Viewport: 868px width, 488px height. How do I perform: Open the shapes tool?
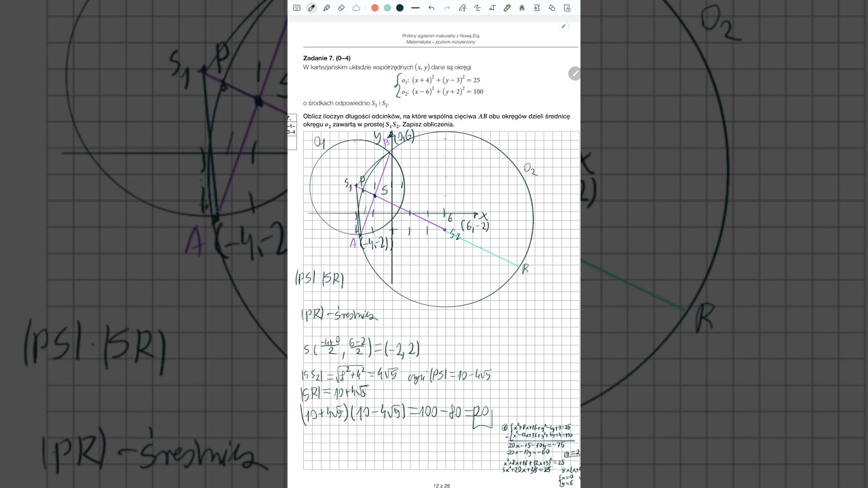pyautogui.click(x=552, y=7)
